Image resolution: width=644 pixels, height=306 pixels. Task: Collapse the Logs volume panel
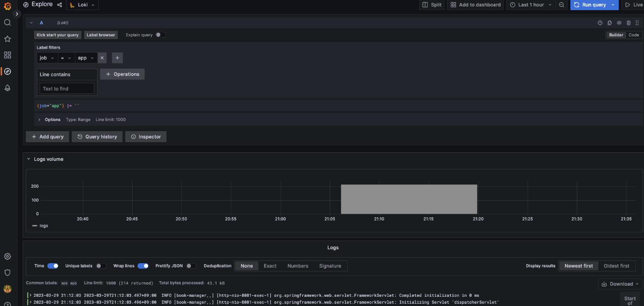(29, 159)
